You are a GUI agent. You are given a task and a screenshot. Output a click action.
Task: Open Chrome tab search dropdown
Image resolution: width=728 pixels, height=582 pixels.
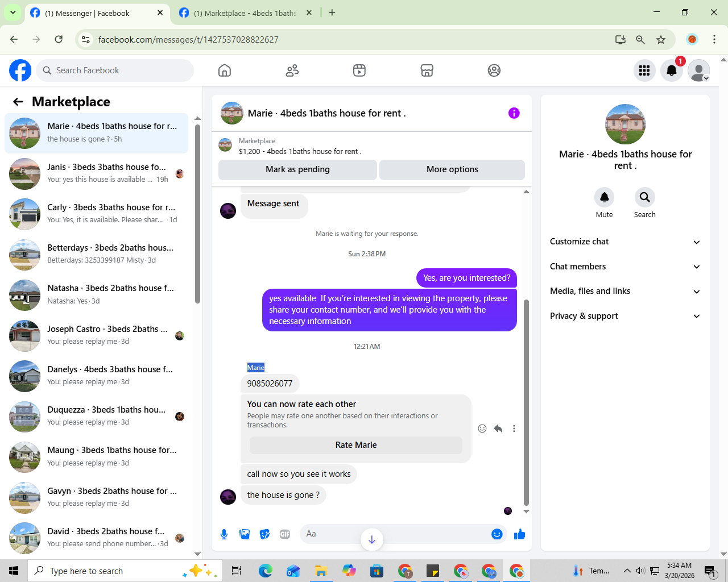pyautogui.click(x=13, y=13)
